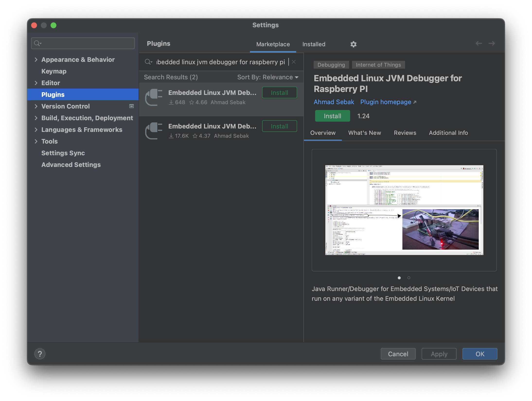Select Sort By: Relevance dropdown

(267, 77)
